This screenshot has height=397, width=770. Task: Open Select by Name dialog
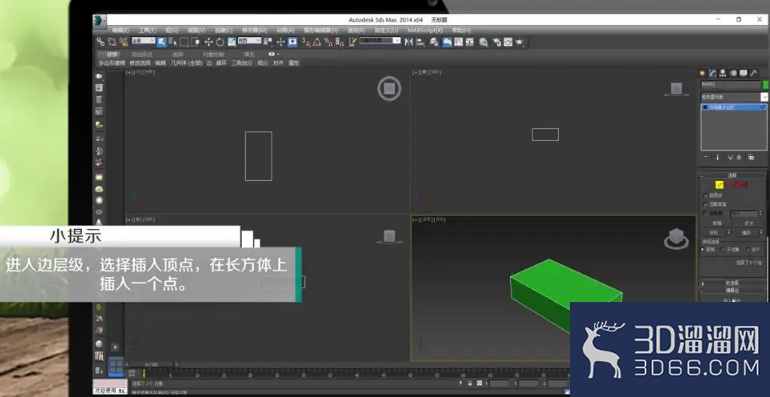[172, 42]
